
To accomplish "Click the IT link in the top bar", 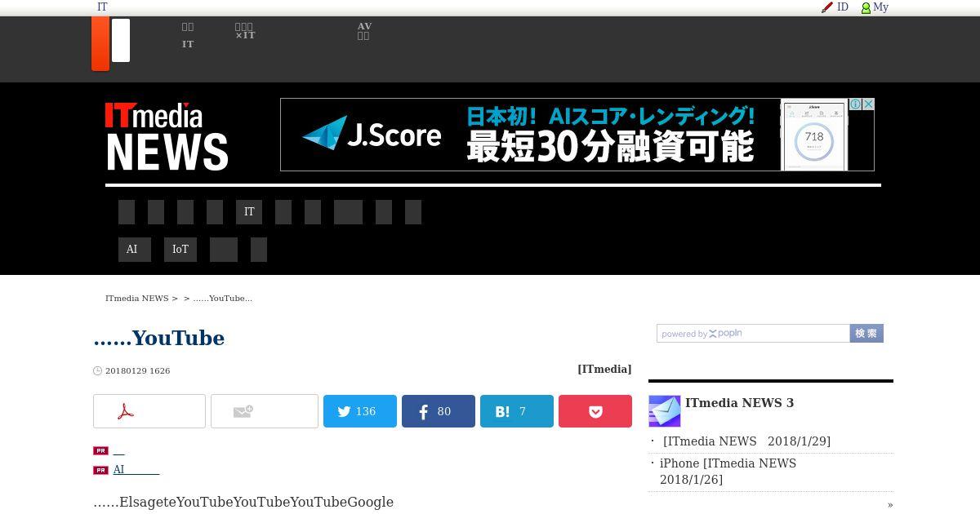I will 102,7.
